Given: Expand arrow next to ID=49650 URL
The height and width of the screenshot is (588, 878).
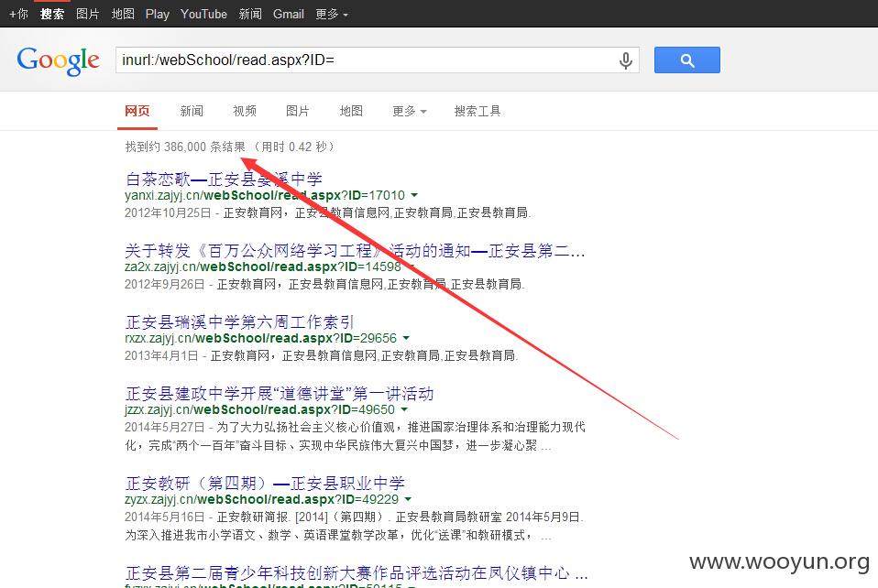Looking at the screenshot, I should point(404,409).
